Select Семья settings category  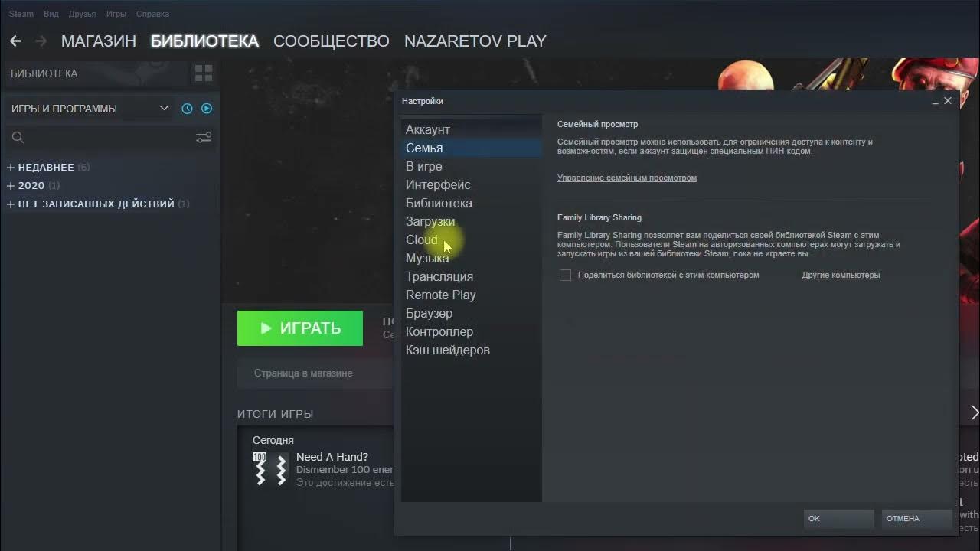471,148
